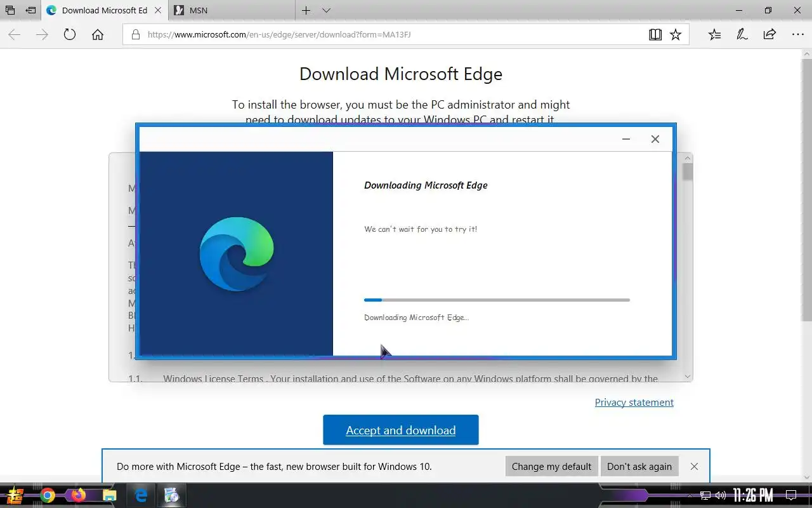This screenshot has height=508, width=812.
Task: Go to the home page
Action: coord(98,35)
